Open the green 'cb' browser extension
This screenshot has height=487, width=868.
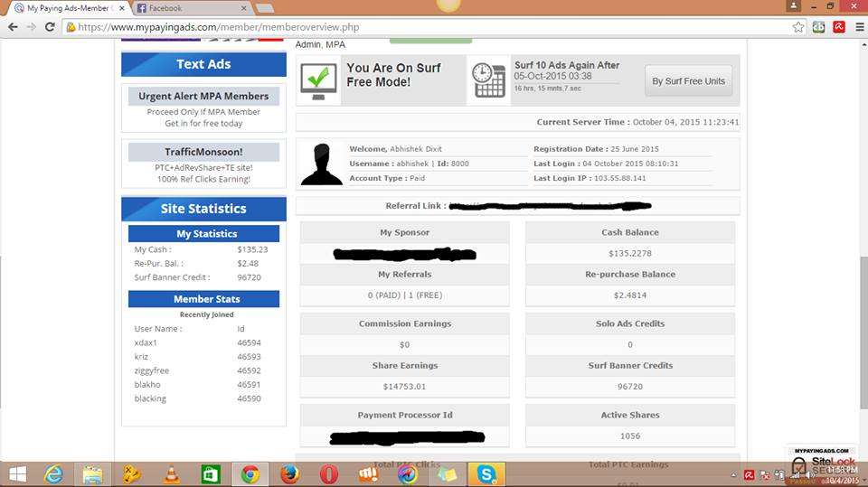point(818,27)
